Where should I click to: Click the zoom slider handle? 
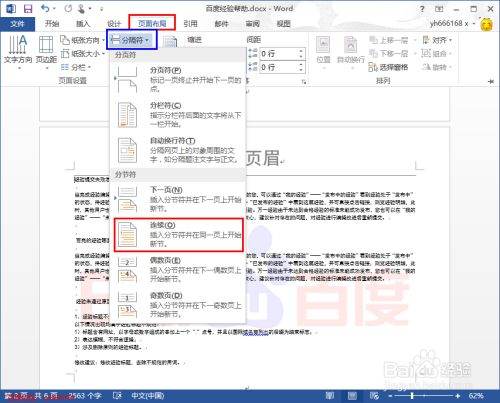(x=412, y=396)
